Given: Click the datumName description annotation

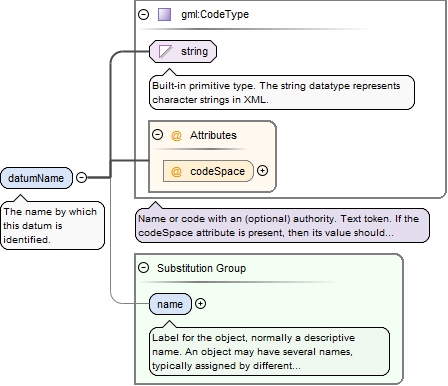Looking at the screenshot, I should point(52,225).
